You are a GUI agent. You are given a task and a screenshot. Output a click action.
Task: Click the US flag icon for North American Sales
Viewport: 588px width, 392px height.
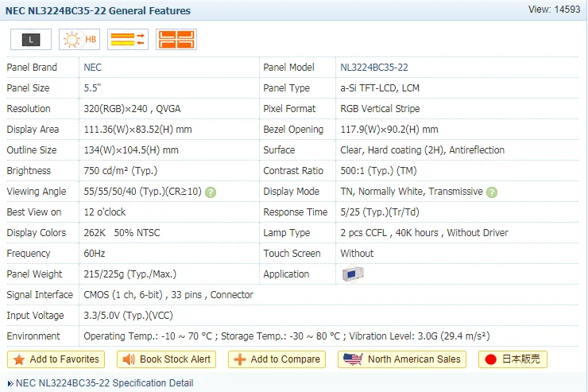pyautogui.click(x=353, y=359)
